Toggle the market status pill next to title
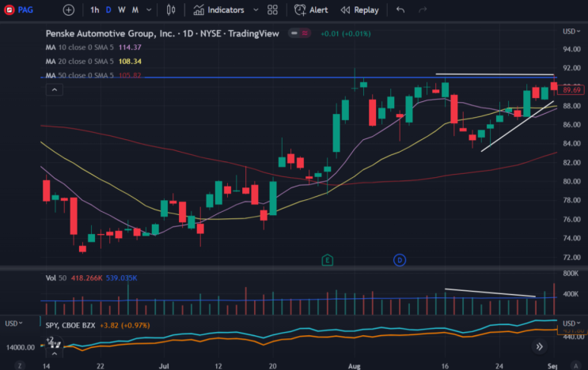 [299, 33]
